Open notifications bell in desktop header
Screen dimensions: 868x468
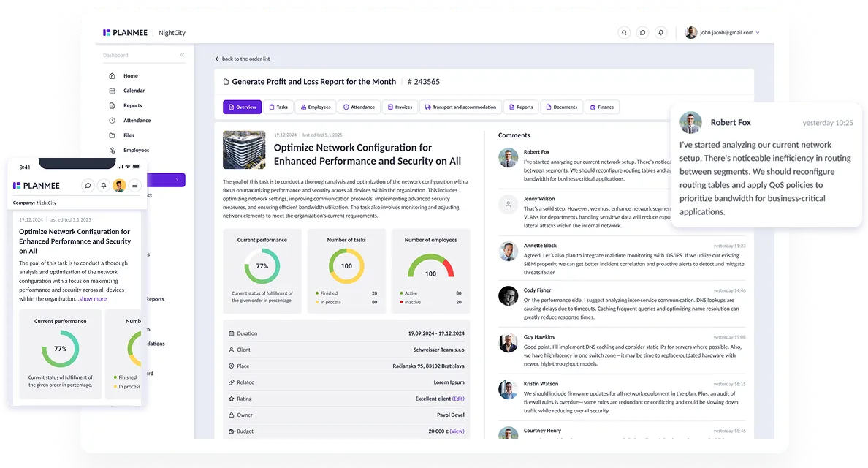tap(661, 33)
